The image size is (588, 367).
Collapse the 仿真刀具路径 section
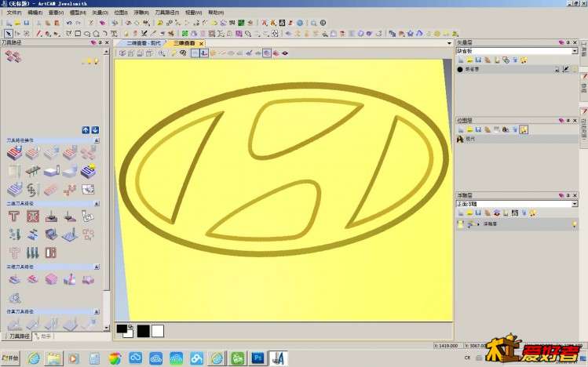[x=97, y=311]
